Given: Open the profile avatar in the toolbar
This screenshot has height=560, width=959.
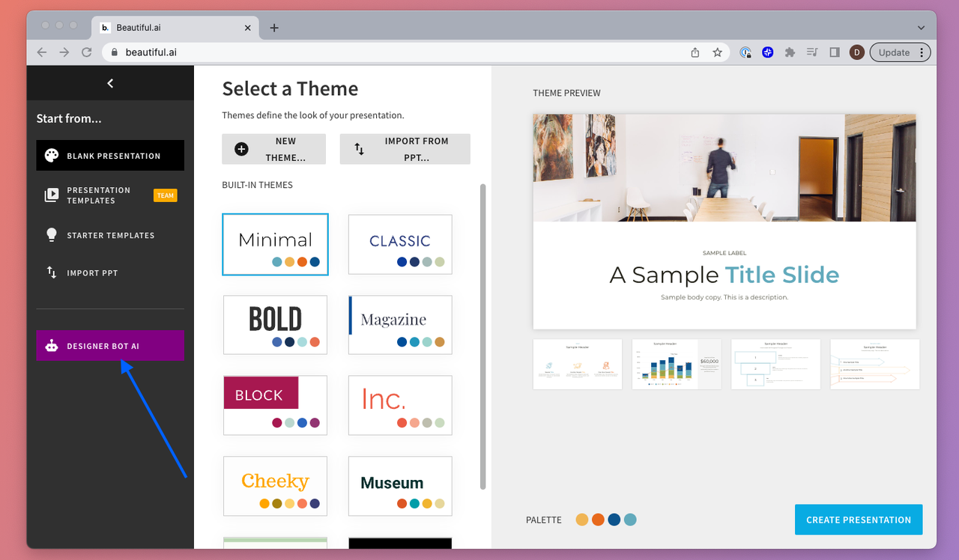Looking at the screenshot, I should point(856,52).
